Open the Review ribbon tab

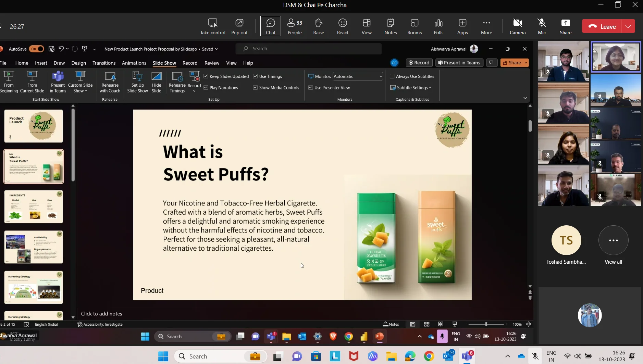tap(212, 63)
